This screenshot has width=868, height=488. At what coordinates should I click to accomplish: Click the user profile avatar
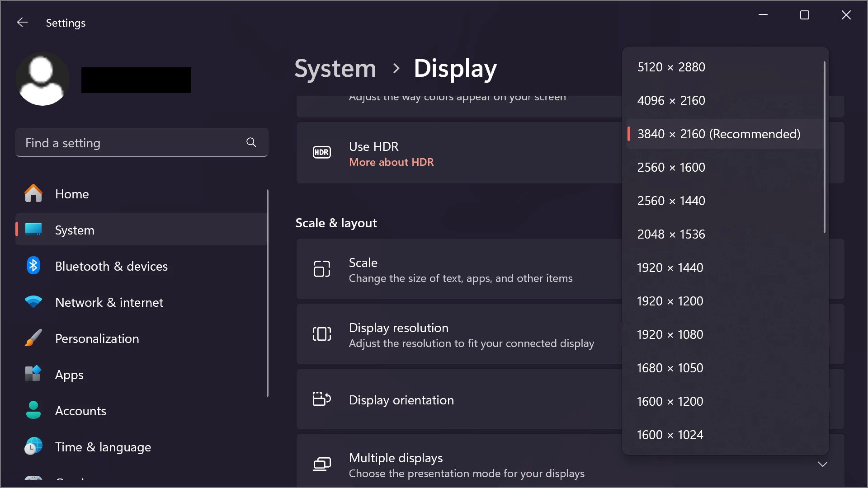tap(42, 79)
